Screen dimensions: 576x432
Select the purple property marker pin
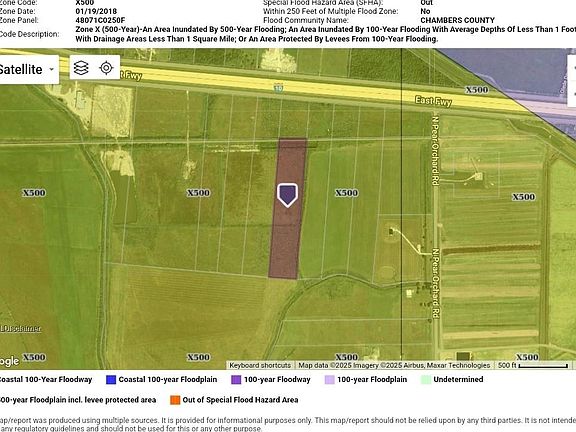287,195
